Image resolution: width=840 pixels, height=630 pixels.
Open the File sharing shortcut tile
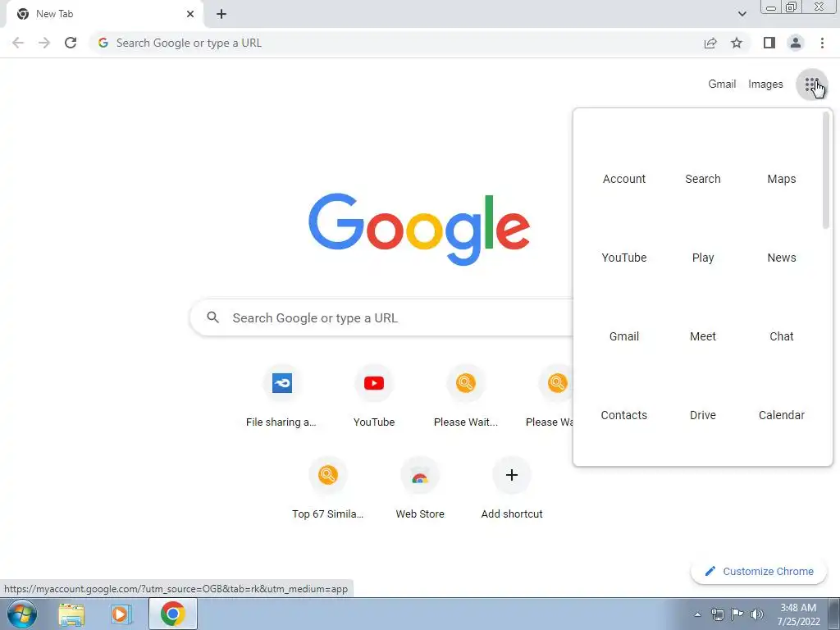click(282, 395)
